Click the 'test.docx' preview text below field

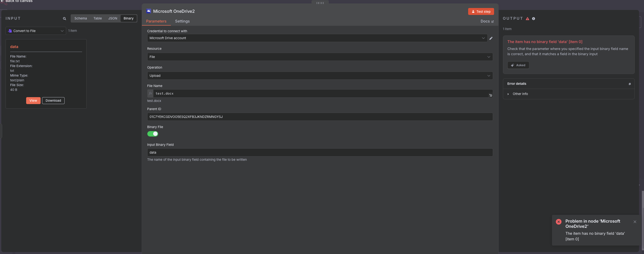click(x=154, y=101)
